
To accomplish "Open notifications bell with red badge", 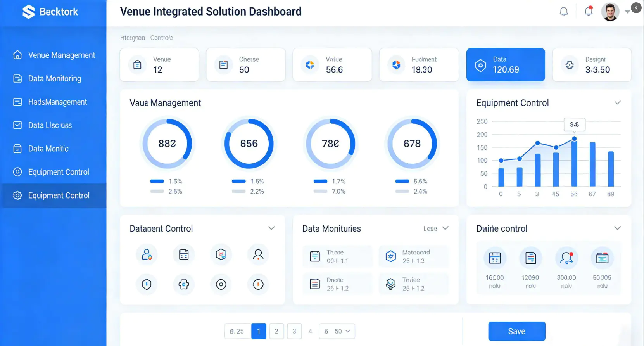I will (x=589, y=11).
